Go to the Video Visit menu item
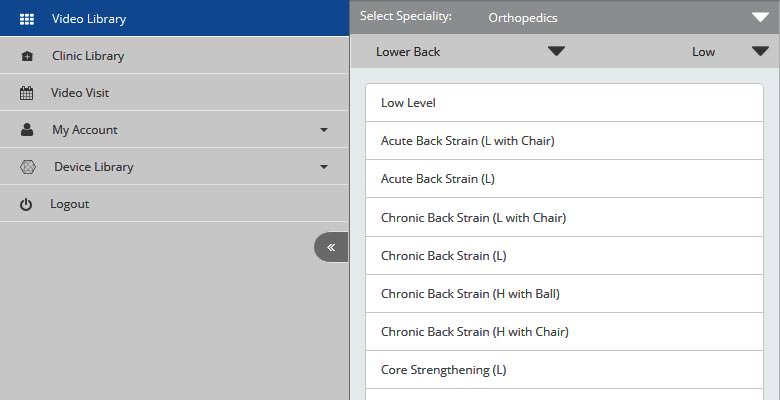 (x=174, y=93)
